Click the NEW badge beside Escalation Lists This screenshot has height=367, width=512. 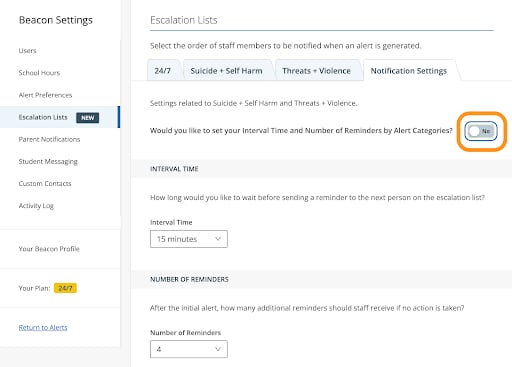tap(87, 118)
